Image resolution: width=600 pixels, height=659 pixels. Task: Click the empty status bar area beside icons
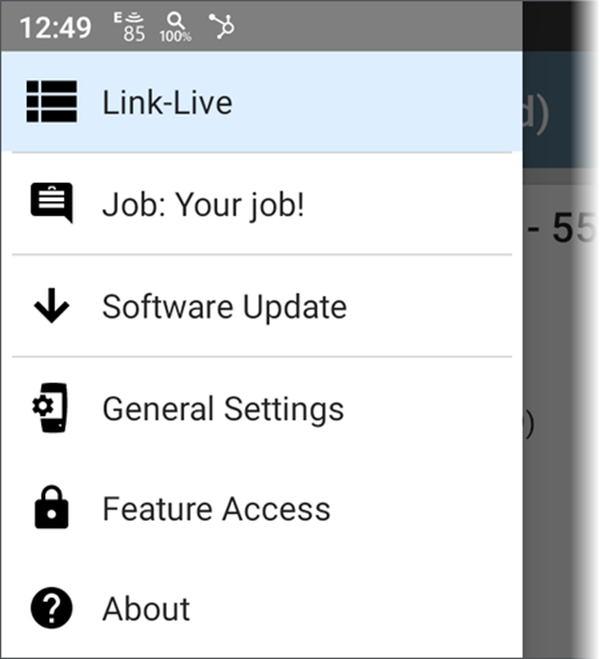pyautogui.click(x=378, y=26)
